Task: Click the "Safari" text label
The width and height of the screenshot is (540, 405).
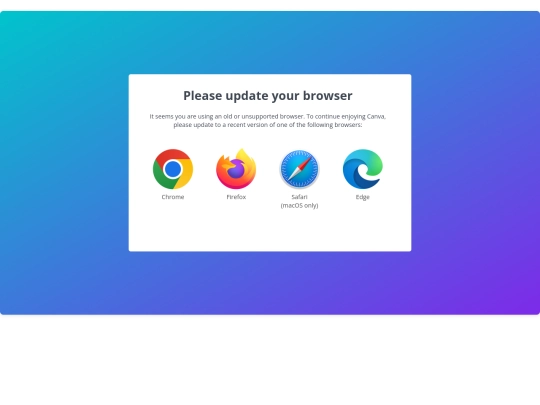Action: tap(299, 197)
